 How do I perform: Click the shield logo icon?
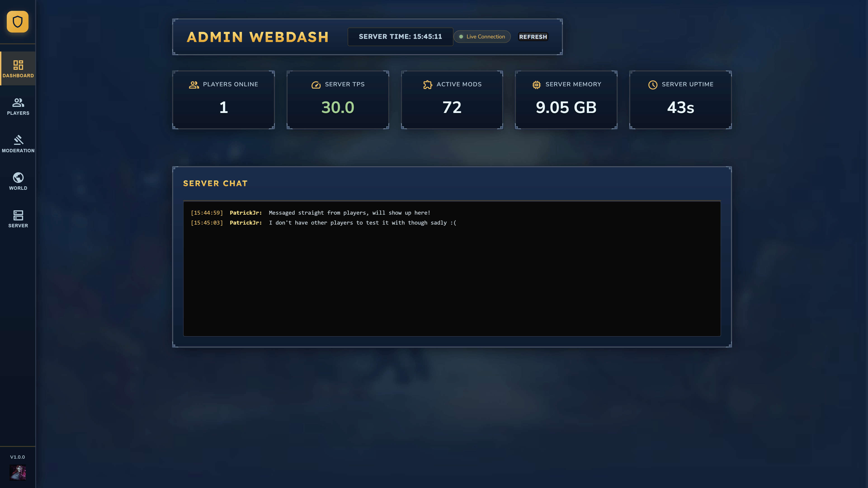coord(18,21)
